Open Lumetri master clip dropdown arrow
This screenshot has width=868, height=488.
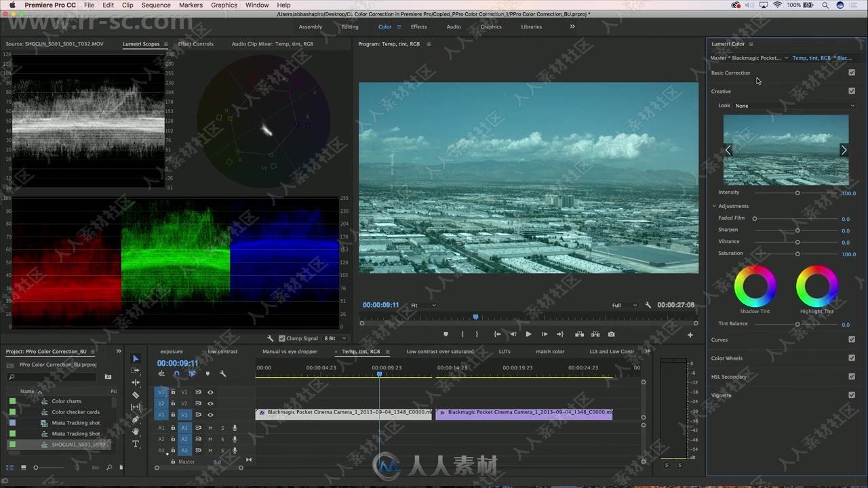coord(786,58)
